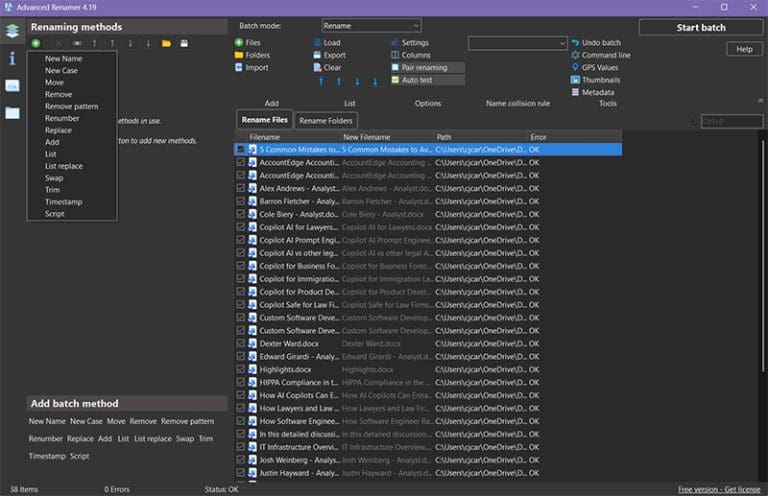Click Replace link in Add batch method
This screenshot has width=768, height=496.
coord(80,439)
